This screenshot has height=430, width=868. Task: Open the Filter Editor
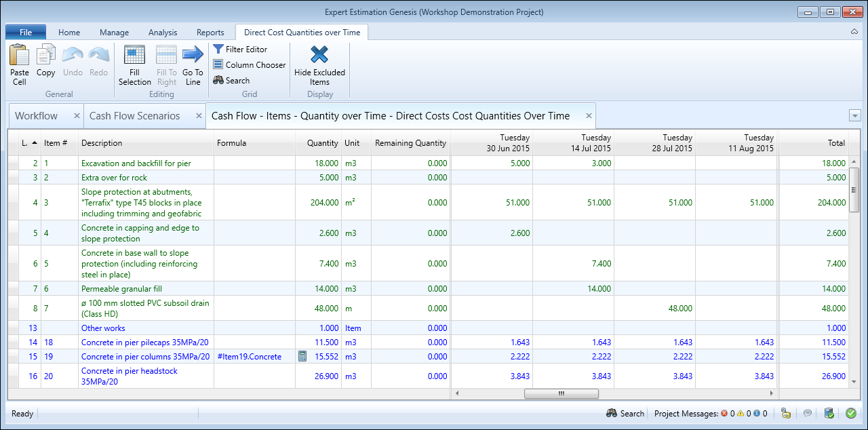pyautogui.click(x=240, y=50)
